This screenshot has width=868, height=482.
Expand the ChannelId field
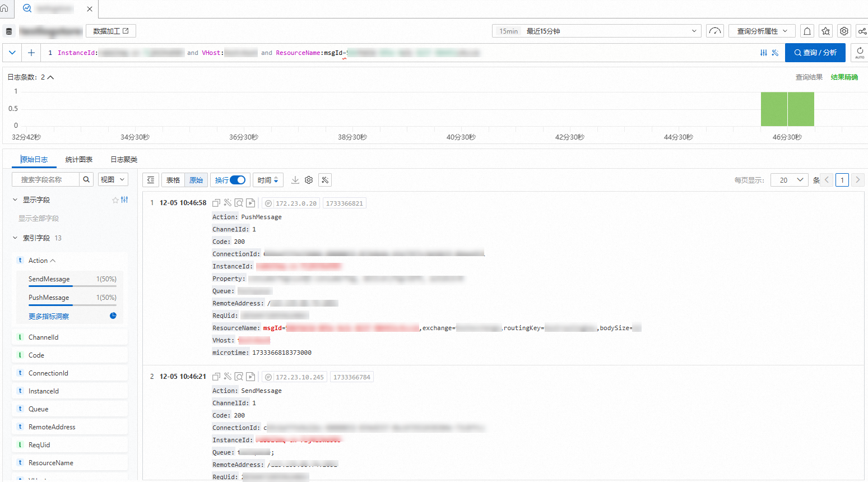[69, 337]
